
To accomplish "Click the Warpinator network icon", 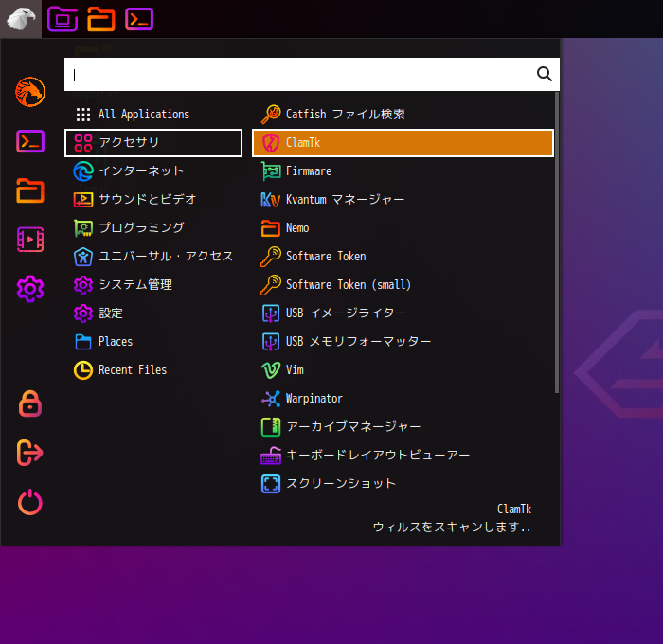I will click(271, 399).
